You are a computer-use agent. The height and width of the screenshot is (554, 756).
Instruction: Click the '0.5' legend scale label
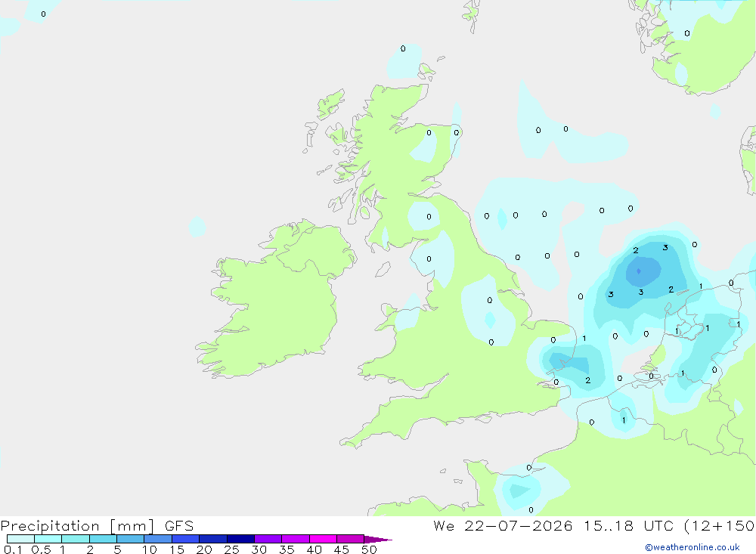tap(41, 549)
